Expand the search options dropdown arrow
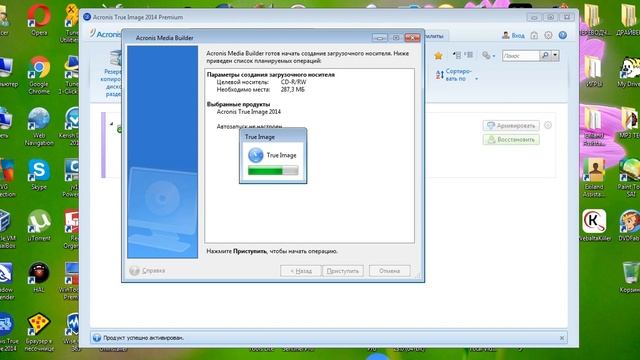Image resolution: width=640 pixels, height=360 pixels. (555, 56)
